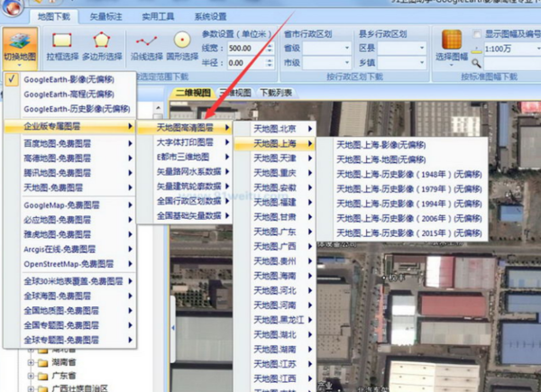Select GoogleEarth-高程(无偏移) menu item
This screenshot has height=392, width=541.
click(70, 94)
